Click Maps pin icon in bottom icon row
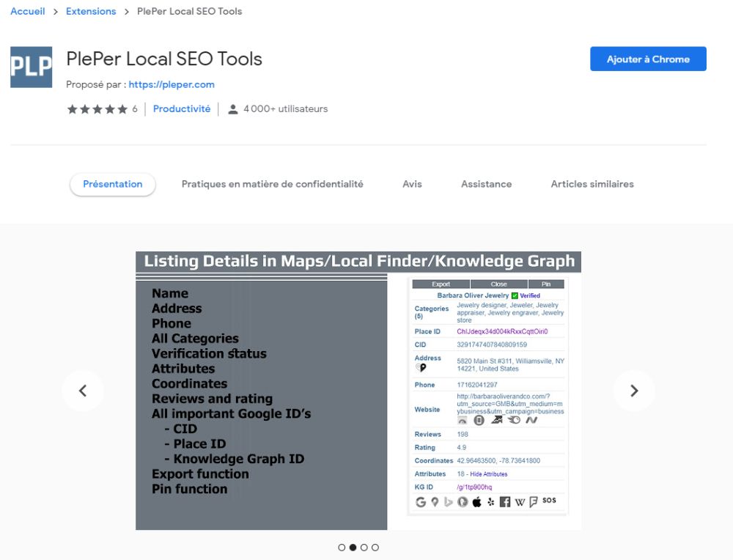 tap(435, 502)
